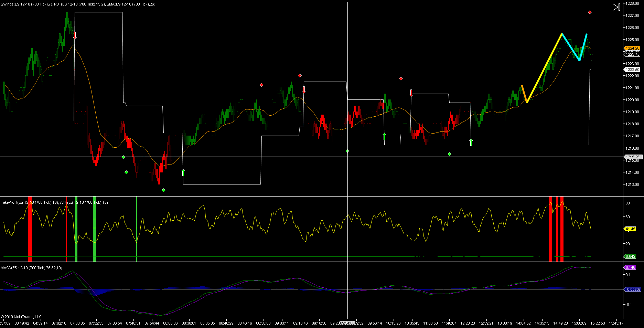644x328 pixels.
Task: Click the purple 0.146 MACD value marker
Action: pos(630,267)
